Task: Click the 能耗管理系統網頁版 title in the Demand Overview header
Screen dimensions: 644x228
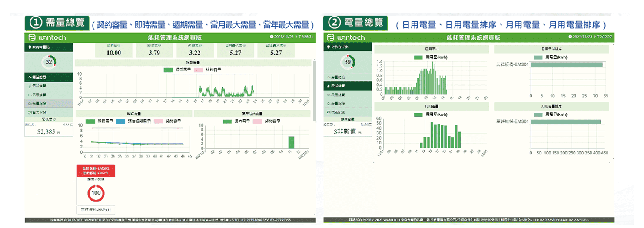Action: pos(175,37)
